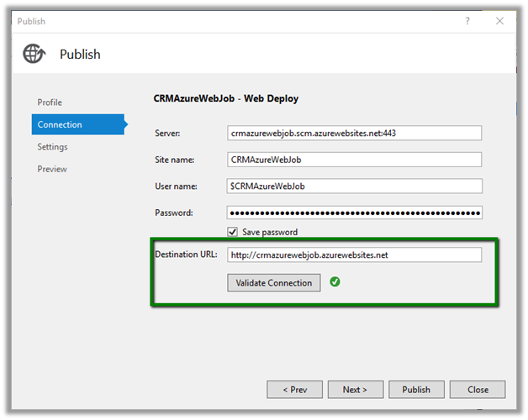The width and height of the screenshot is (528, 420).
Task: Click the globe Publish icon in header
Action: click(34, 55)
